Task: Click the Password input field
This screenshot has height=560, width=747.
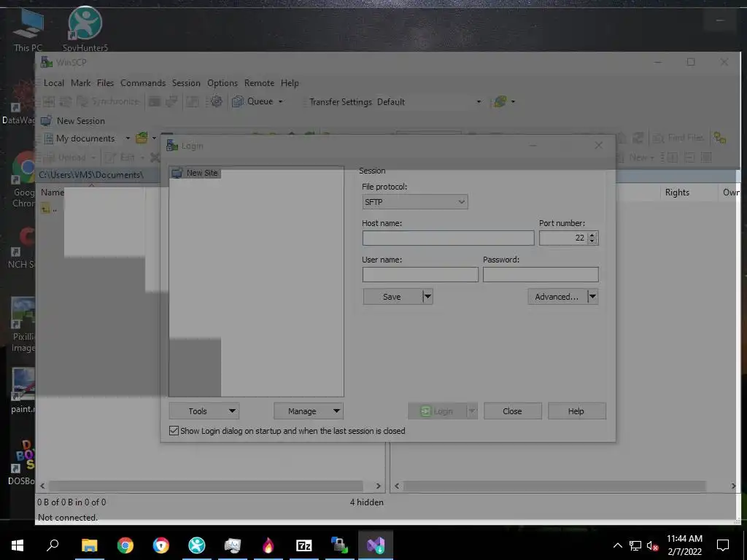Action: click(541, 275)
